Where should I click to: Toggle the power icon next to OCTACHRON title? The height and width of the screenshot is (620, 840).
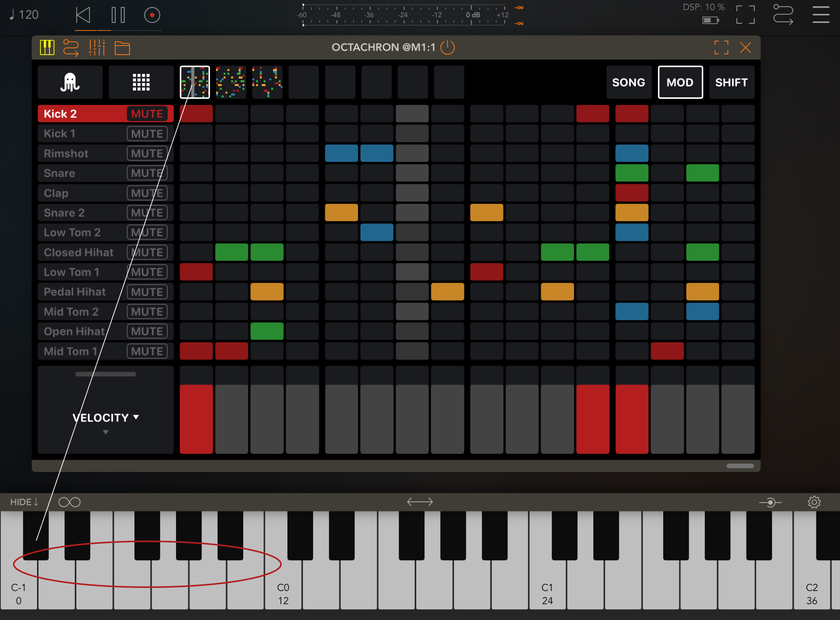pyautogui.click(x=447, y=47)
